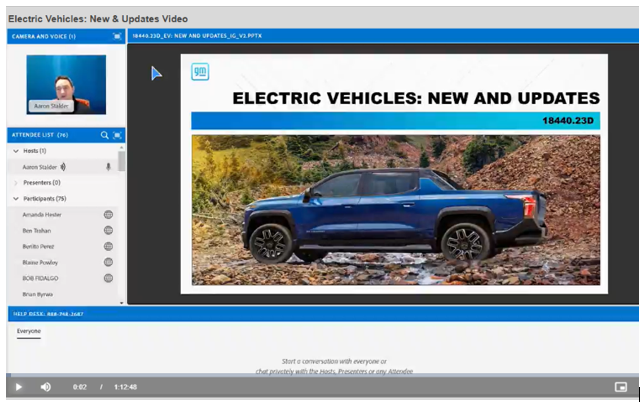Select the Everyone chat tab
Screen dimensions: 644x404
(x=29, y=330)
